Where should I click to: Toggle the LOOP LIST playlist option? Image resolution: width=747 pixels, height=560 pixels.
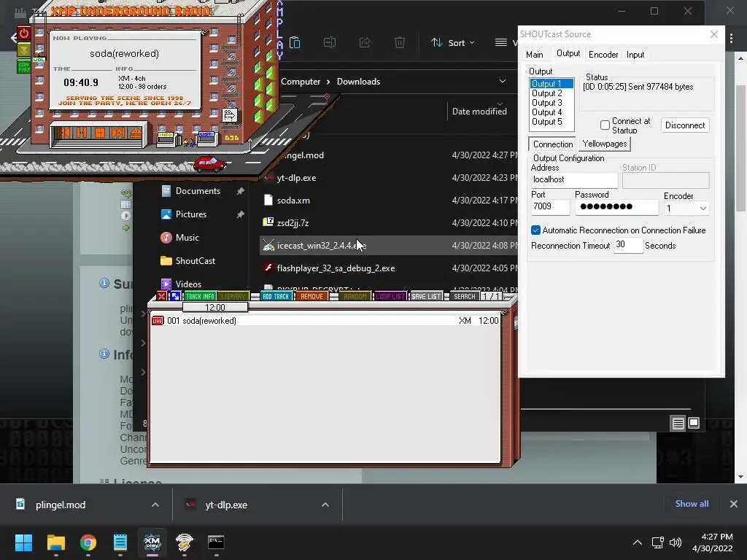coord(390,296)
